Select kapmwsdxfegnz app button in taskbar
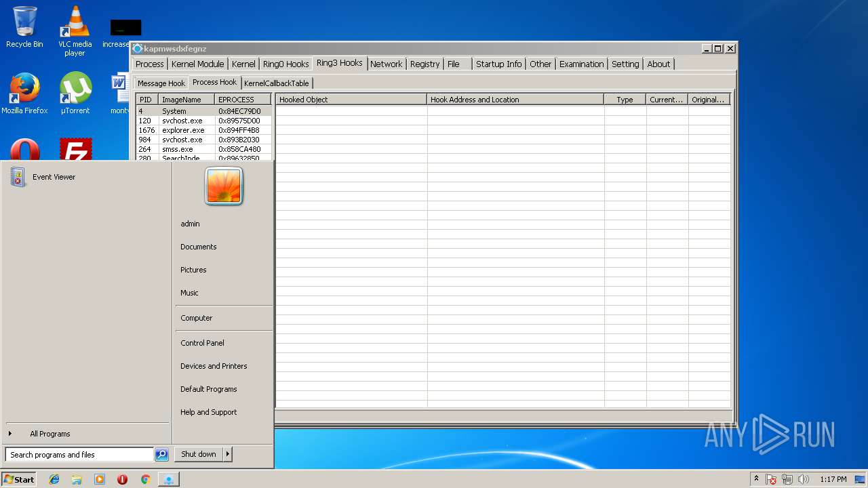The image size is (868, 488). click(168, 479)
